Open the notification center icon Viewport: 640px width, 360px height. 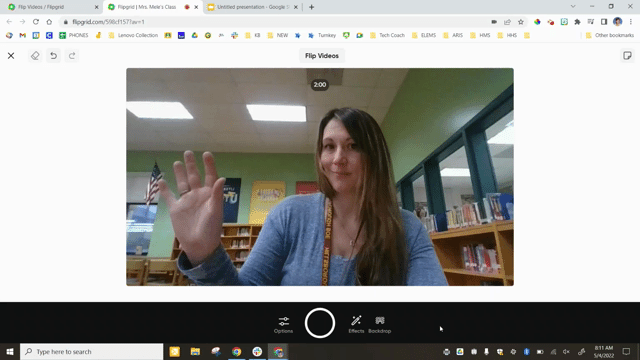click(x=626, y=351)
